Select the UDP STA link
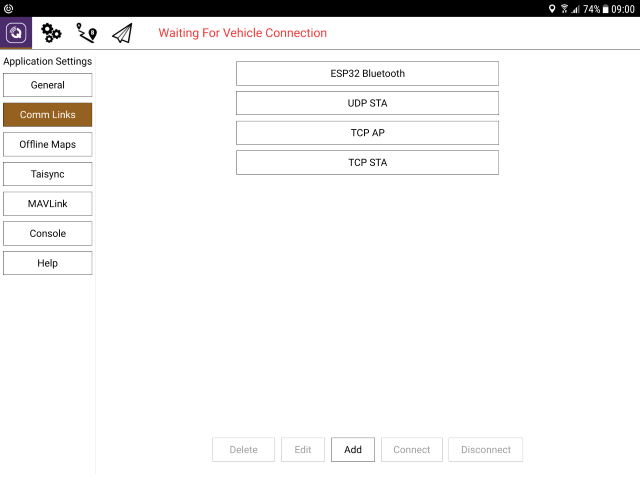640x480 pixels. [367, 103]
